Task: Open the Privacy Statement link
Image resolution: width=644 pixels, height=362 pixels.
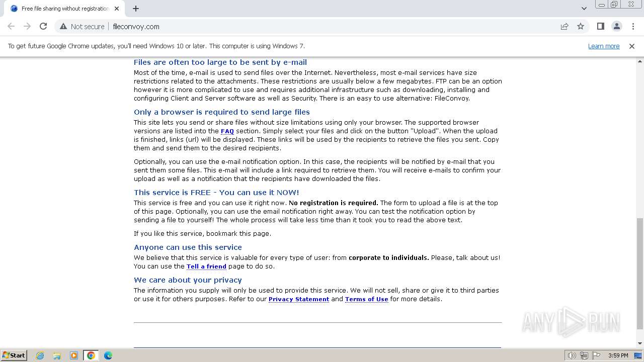Action: tap(299, 299)
